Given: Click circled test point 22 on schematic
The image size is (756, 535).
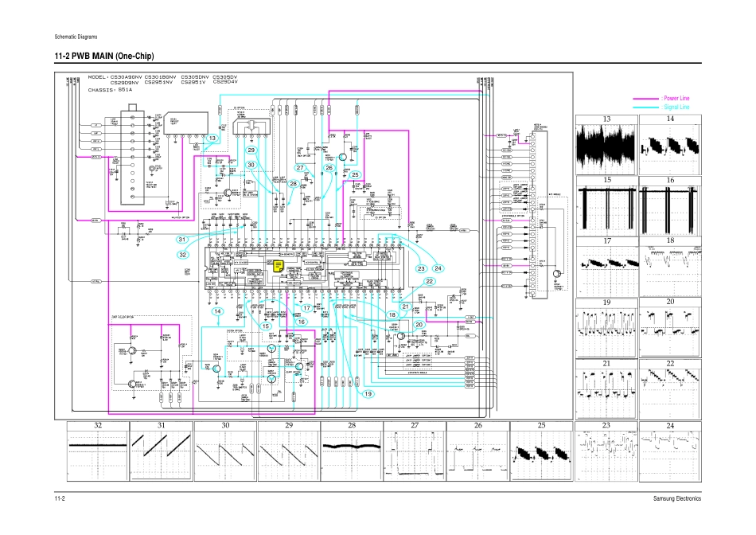Looking at the screenshot, I should 429,281.
